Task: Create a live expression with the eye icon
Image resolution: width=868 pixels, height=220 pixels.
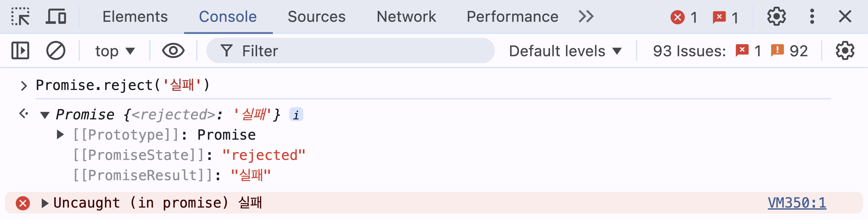Action: pyautogui.click(x=173, y=51)
